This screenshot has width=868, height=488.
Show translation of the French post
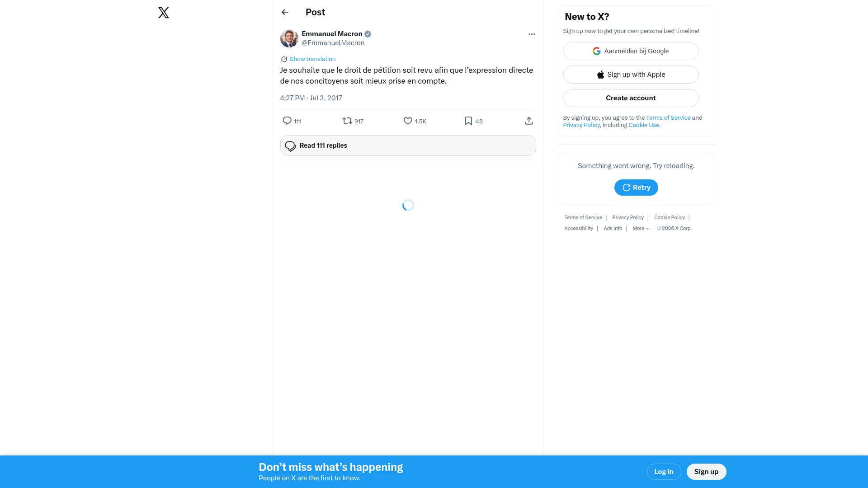[312, 59]
